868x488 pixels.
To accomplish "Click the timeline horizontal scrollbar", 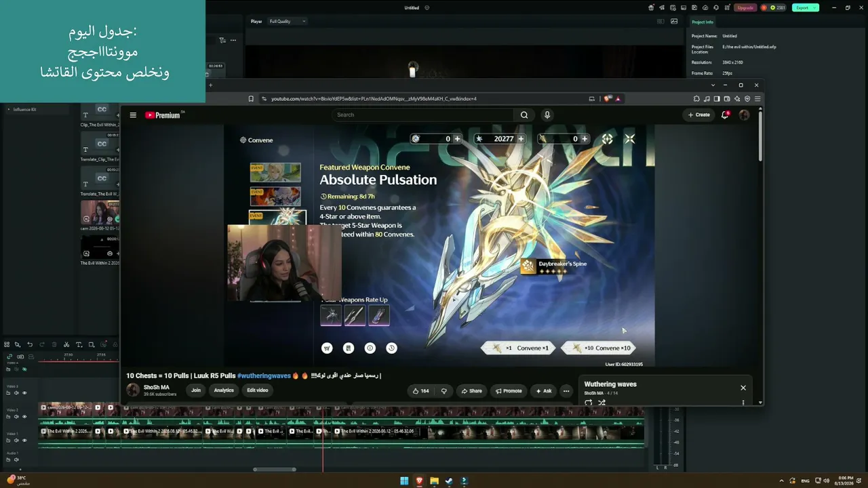I will coord(275,469).
